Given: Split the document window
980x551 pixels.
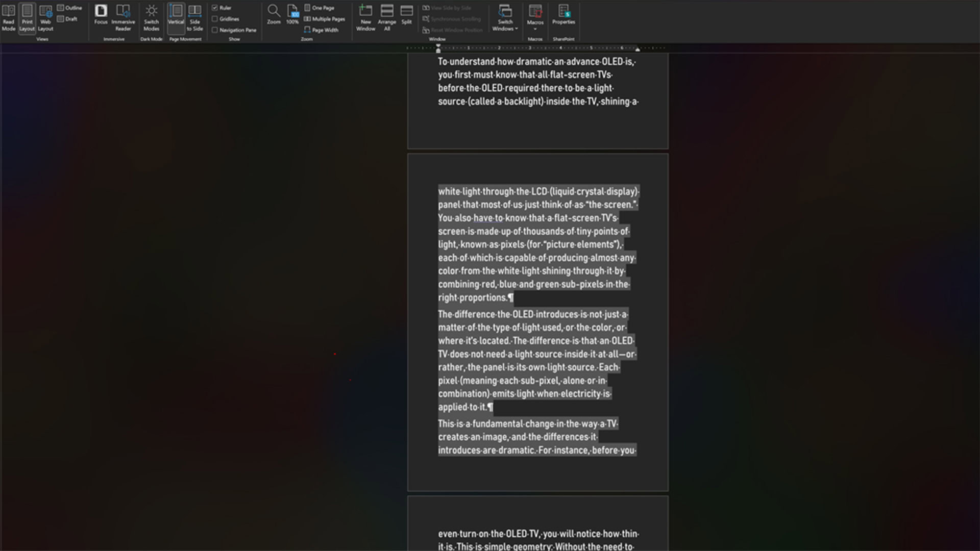Looking at the screenshot, I should coord(406,14).
